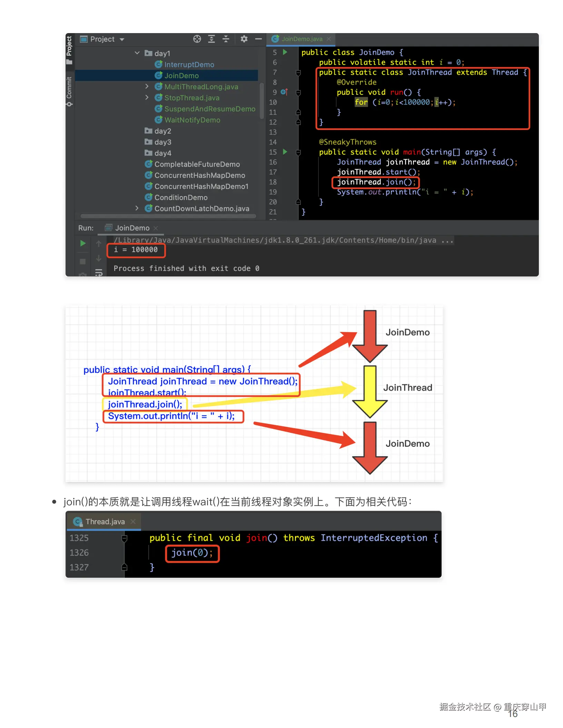This screenshot has width=563, height=728.
Task: Collapse code fold at line 9 run method
Action: pos(298,92)
